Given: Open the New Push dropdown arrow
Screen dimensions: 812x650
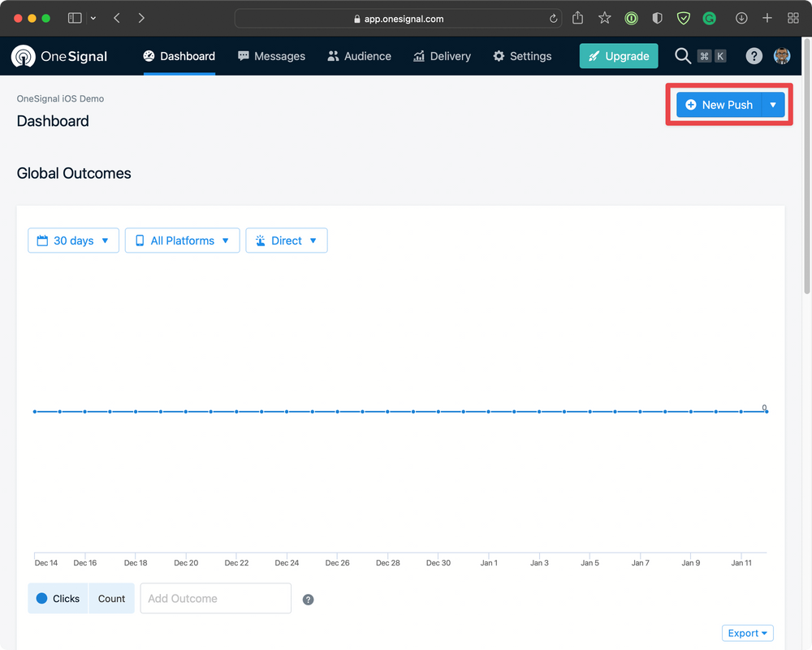Looking at the screenshot, I should (x=773, y=105).
